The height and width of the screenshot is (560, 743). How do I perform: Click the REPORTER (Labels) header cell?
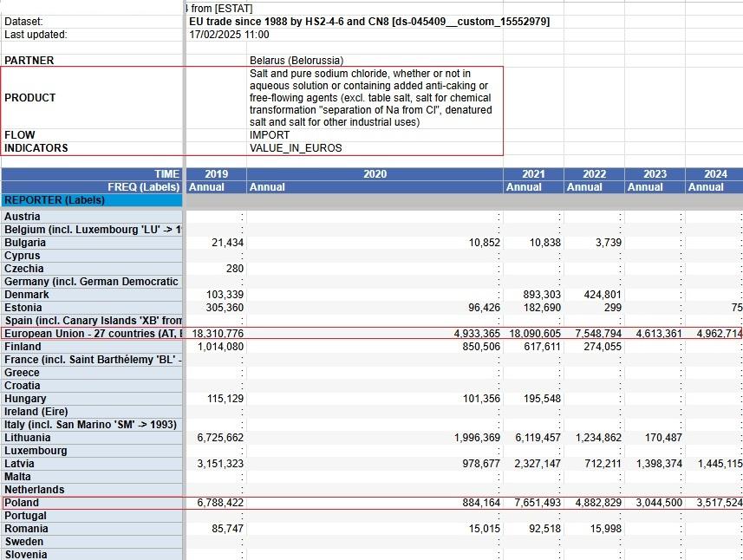click(92, 200)
